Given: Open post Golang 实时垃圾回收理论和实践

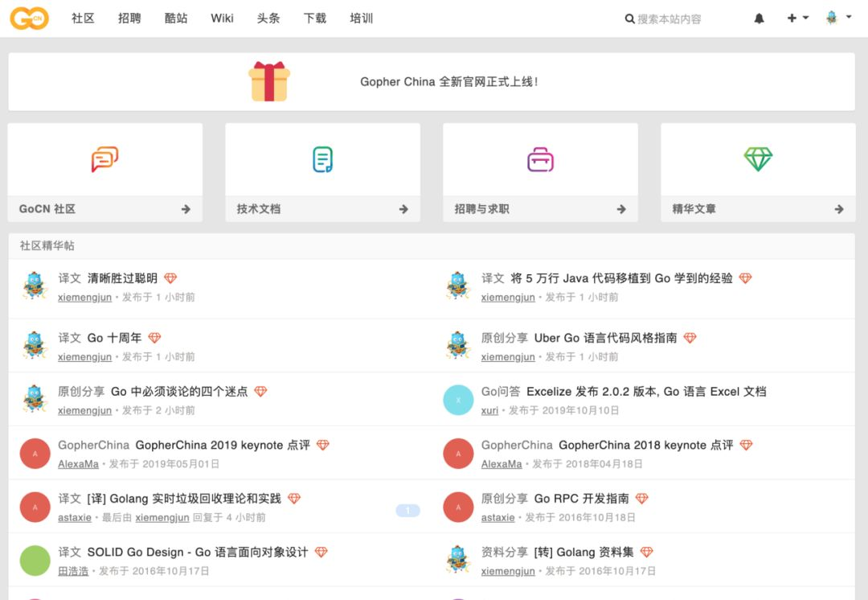Looking at the screenshot, I should (x=184, y=499).
